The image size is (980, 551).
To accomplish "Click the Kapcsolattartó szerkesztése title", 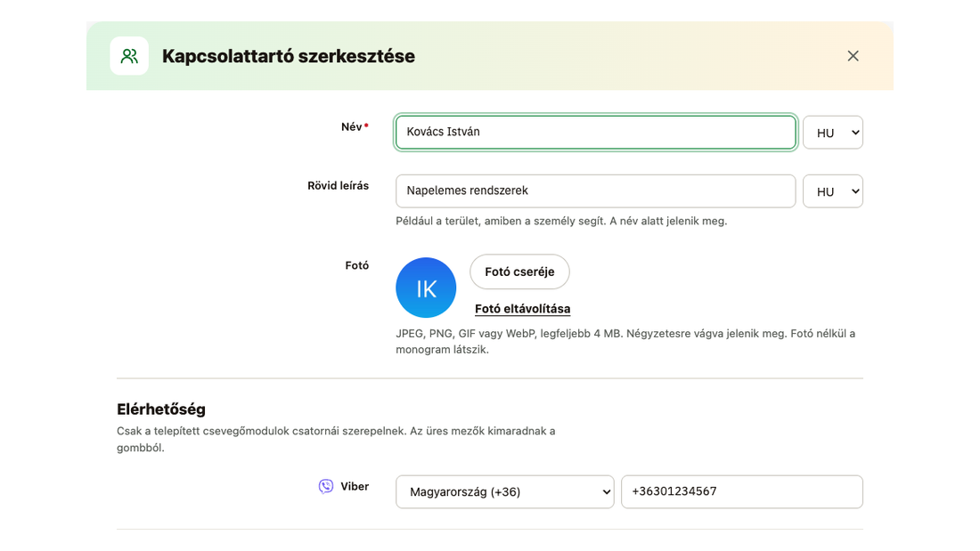I will pos(288,56).
